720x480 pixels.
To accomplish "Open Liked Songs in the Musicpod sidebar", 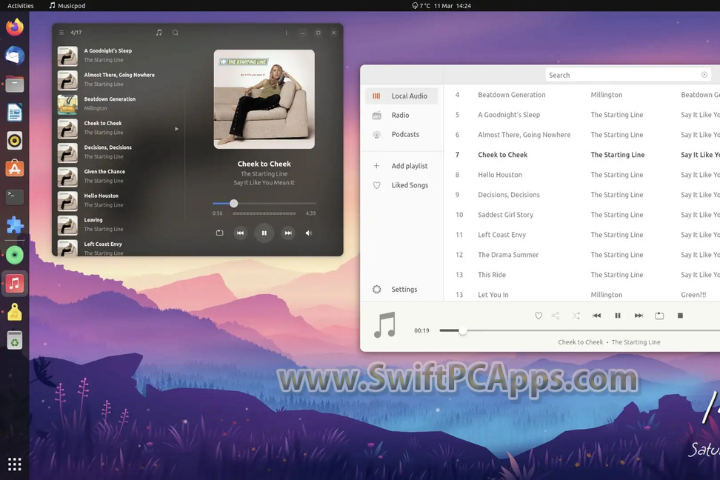I will pyautogui.click(x=402, y=185).
